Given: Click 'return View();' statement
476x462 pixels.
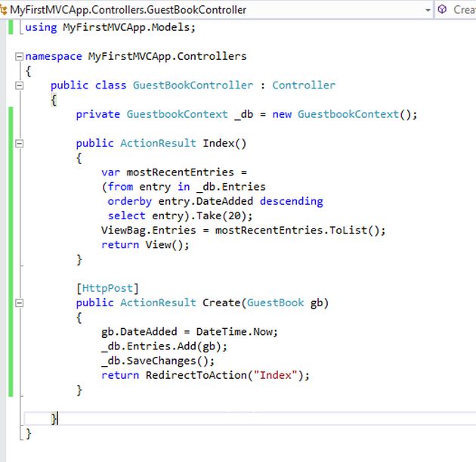Looking at the screenshot, I should (145, 245).
